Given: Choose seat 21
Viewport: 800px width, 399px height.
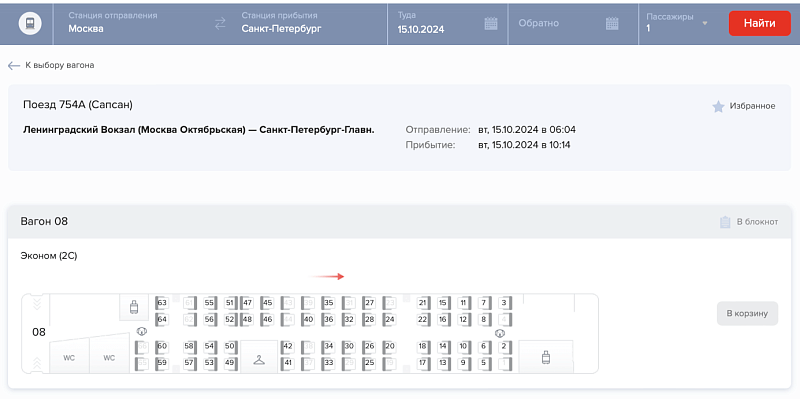Looking at the screenshot, I should [423, 303].
